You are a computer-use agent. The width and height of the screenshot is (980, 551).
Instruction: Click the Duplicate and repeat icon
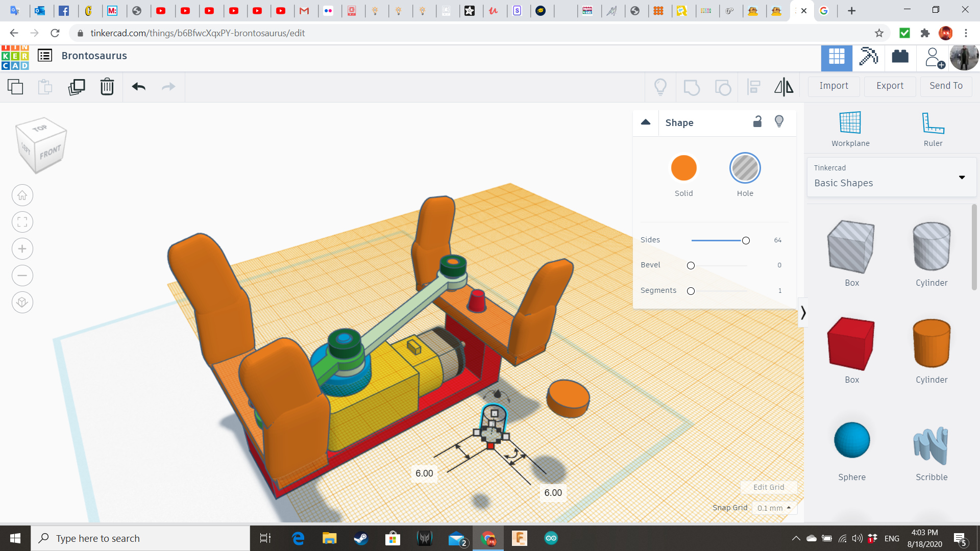point(77,87)
